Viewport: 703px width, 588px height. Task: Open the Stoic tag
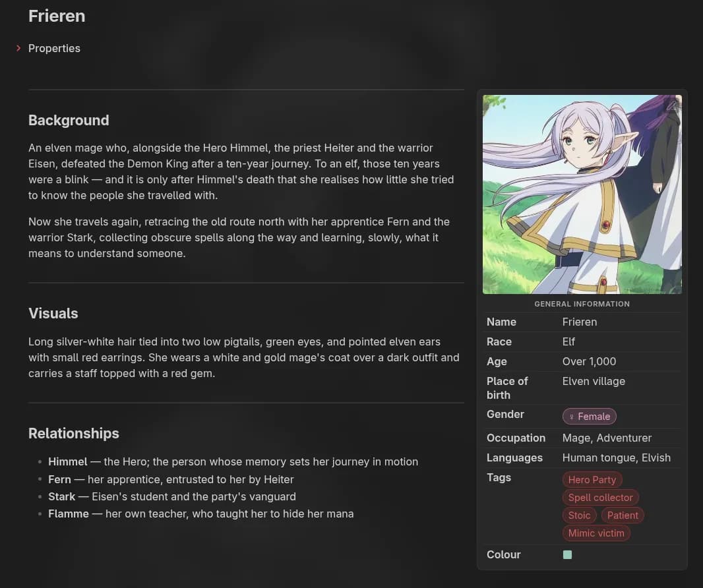click(x=579, y=515)
